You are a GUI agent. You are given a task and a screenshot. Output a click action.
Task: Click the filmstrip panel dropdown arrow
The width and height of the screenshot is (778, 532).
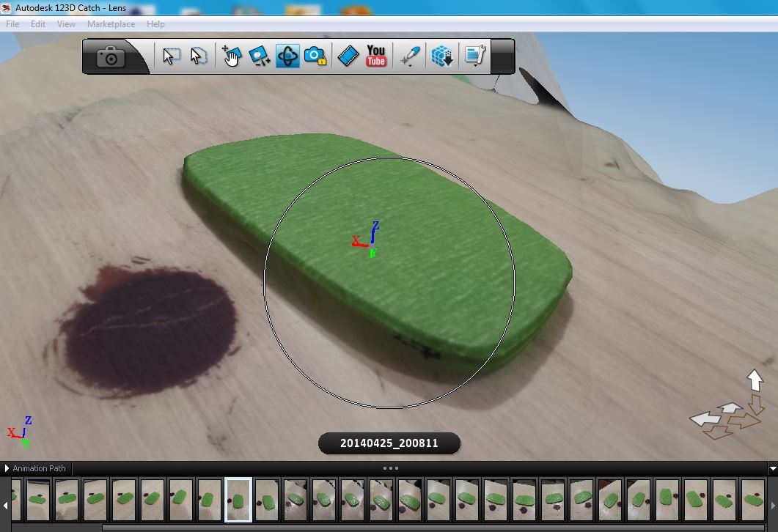[x=773, y=468]
